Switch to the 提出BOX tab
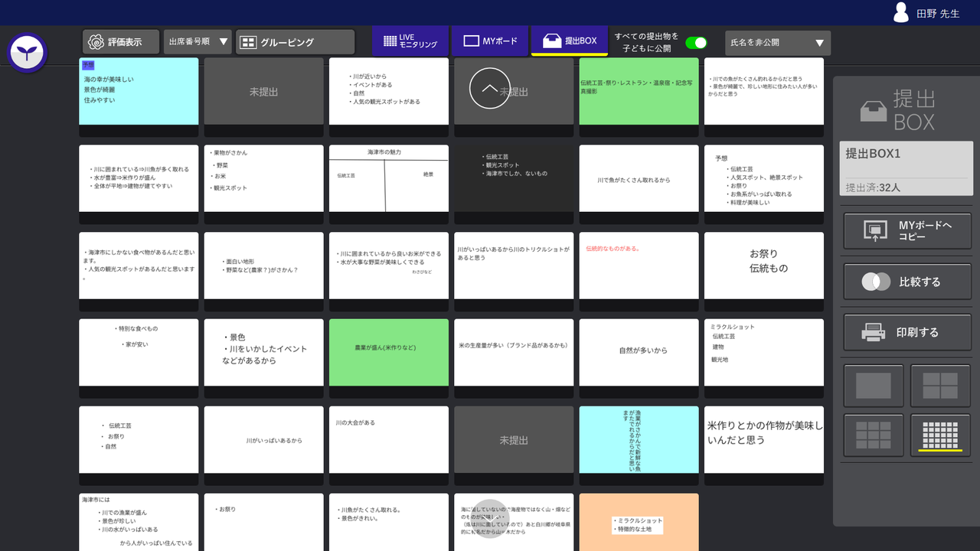The height and width of the screenshot is (551, 980). point(569,41)
